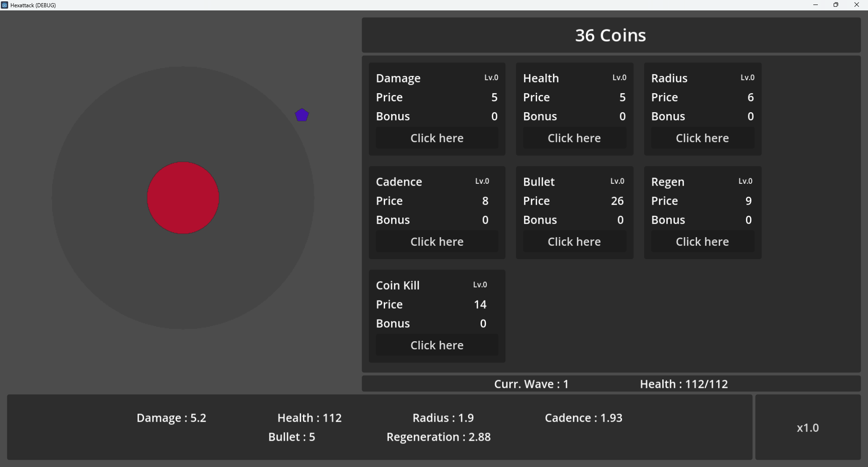Screen dimensions: 868x467
Task: Click the Regeneration : 2.88 stat
Action: click(439, 437)
